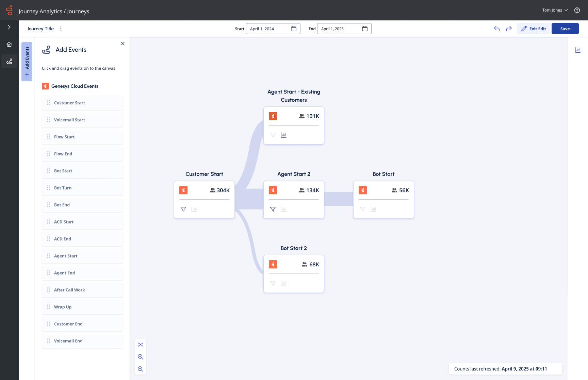This screenshot has height=380, width=588.
Task: Click the Save button
Action: [x=565, y=29]
